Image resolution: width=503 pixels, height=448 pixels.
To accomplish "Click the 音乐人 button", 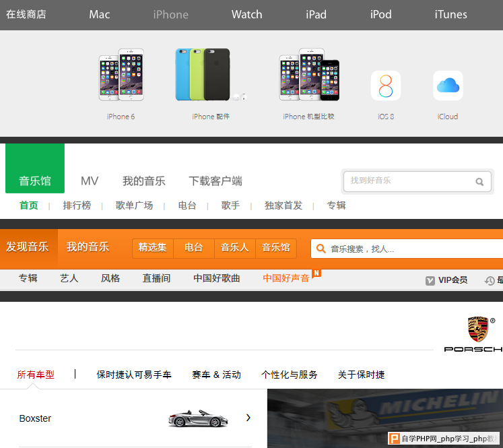I will point(235,248).
